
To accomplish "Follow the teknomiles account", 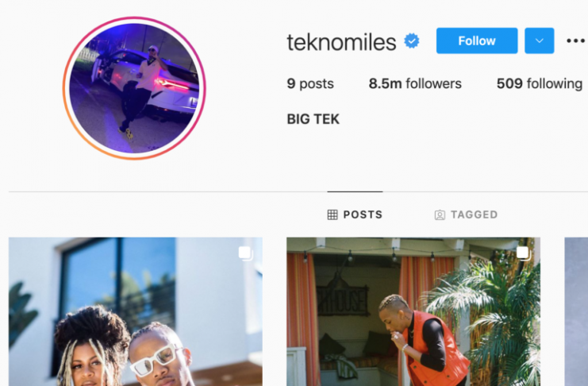I will (477, 41).
